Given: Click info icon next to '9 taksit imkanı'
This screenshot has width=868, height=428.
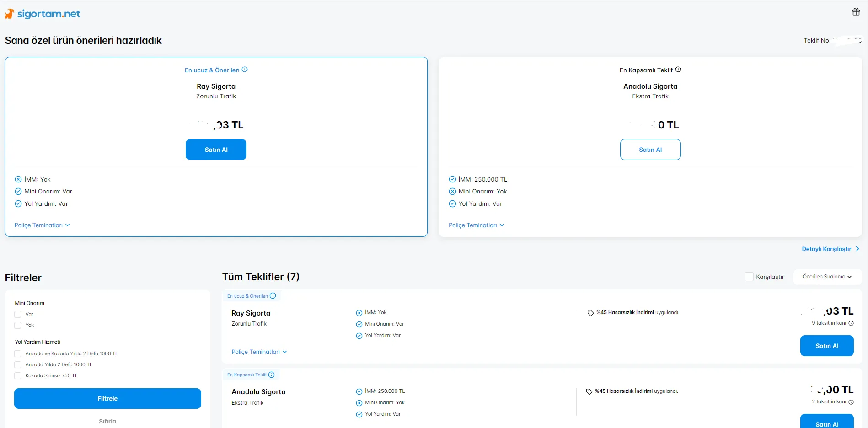Looking at the screenshot, I should (x=851, y=323).
